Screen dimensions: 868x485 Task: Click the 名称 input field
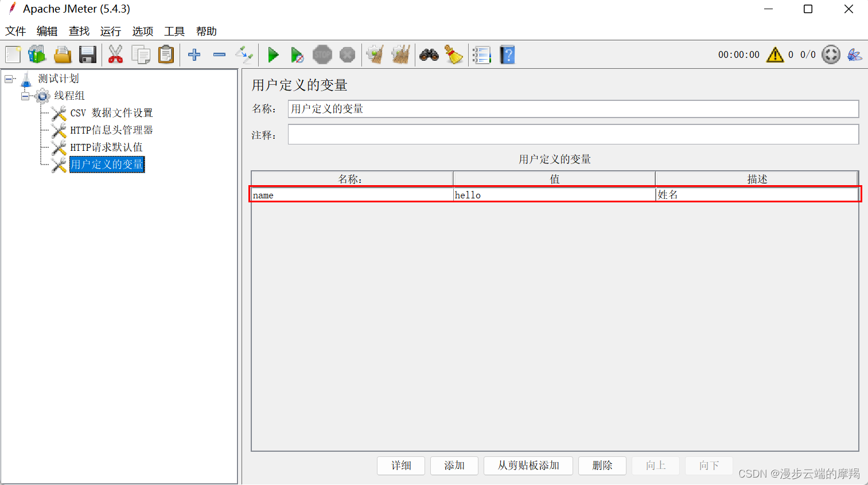(573, 109)
